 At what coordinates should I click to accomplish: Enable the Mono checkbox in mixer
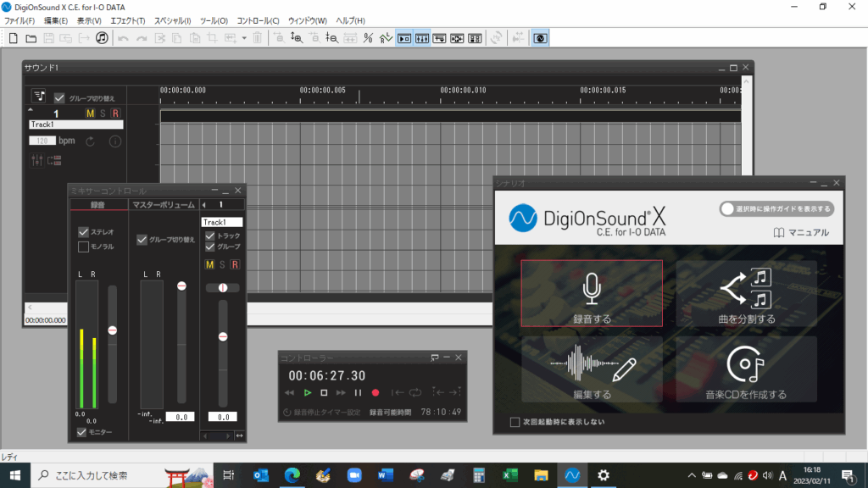[x=84, y=247]
